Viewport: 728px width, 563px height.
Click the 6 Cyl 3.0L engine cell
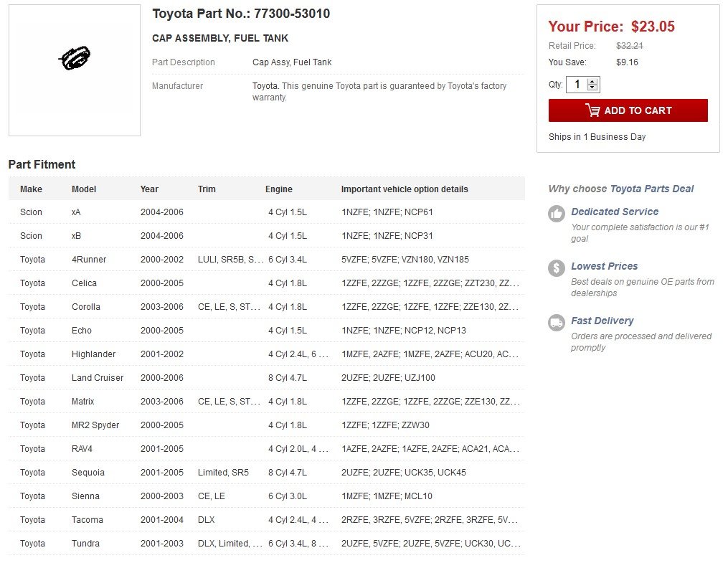click(x=288, y=496)
